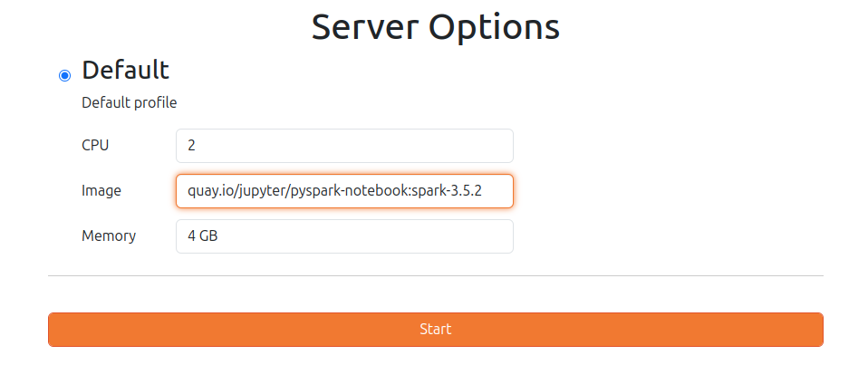868x384 pixels.
Task: Focus the Image input field
Action: click(344, 191)
